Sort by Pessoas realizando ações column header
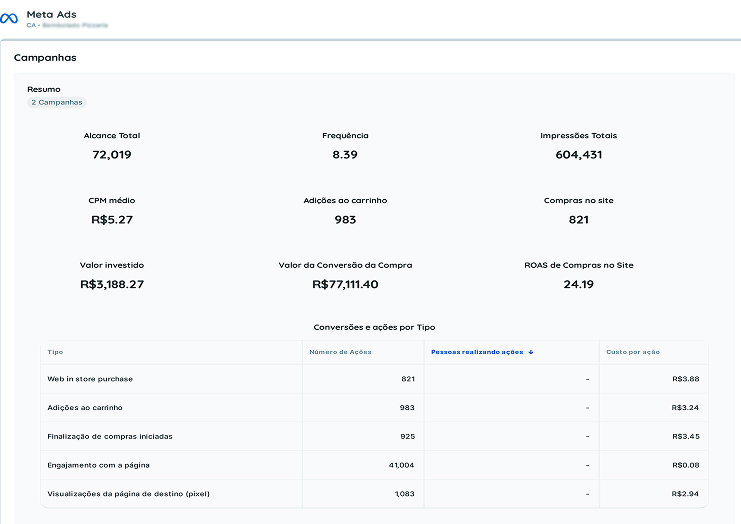741x524 pixels. 477,352
